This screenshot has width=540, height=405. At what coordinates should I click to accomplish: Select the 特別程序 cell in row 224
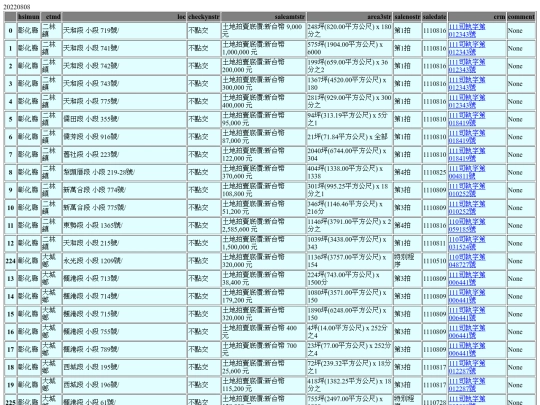click(x=407, y=261)
